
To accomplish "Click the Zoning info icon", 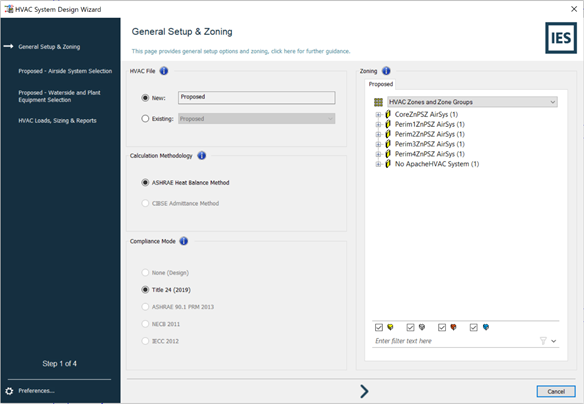I will (386, 71).
